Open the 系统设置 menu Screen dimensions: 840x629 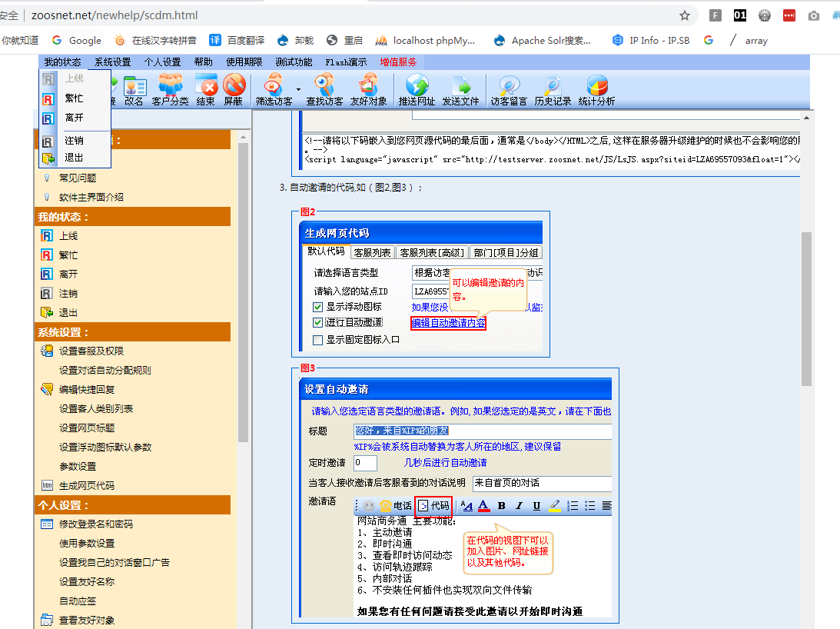(112, 62)
